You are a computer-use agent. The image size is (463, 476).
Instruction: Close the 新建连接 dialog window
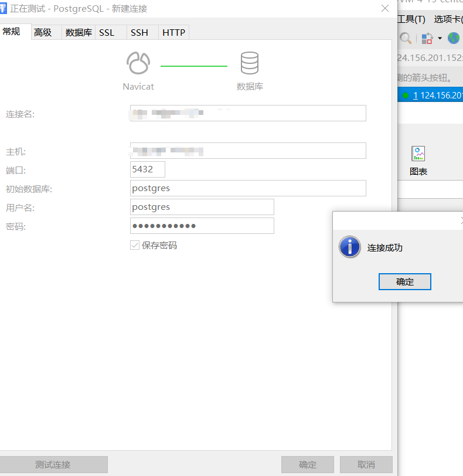385,8
